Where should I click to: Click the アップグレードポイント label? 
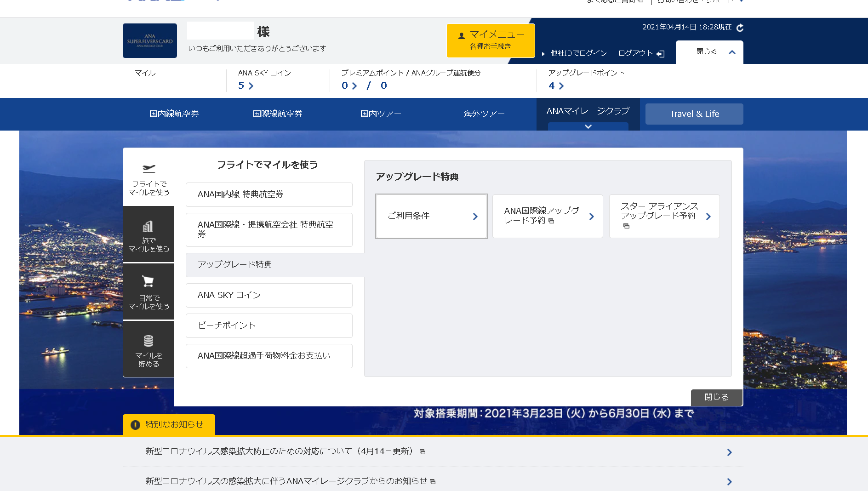[586, 73]
